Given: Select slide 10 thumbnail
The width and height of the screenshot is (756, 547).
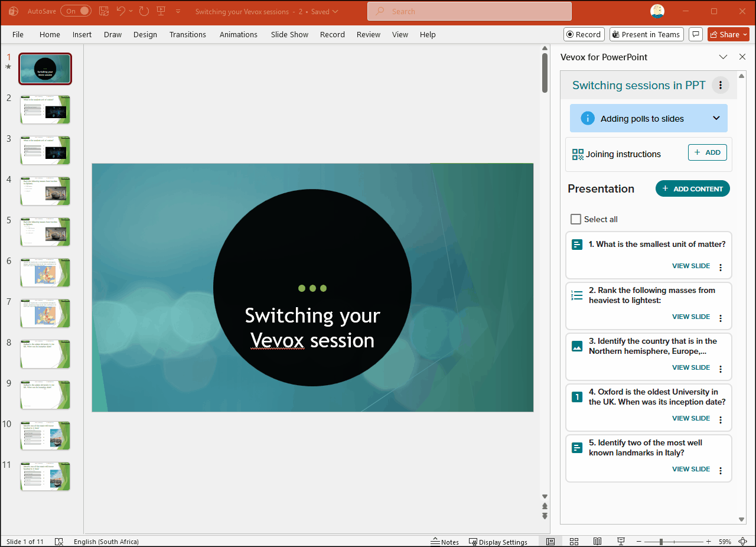Looking at the screenshot, I should (x=45, y=435).
